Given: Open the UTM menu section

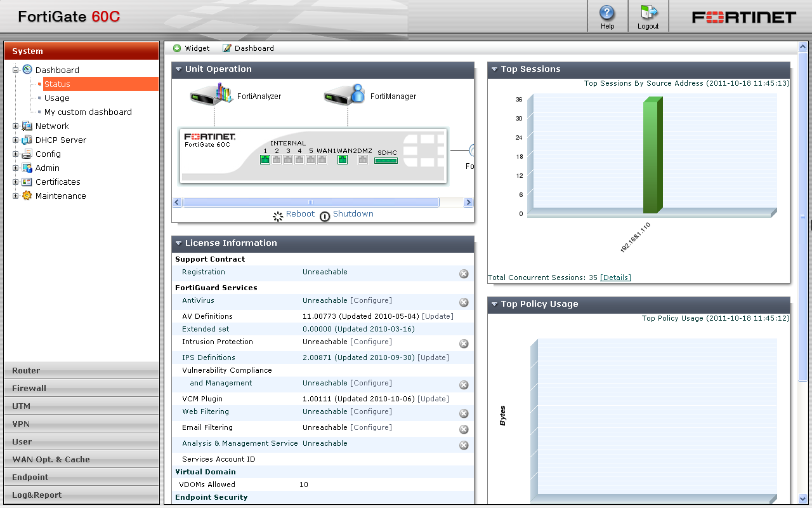Looking at the screenshot, I should 82,406.
